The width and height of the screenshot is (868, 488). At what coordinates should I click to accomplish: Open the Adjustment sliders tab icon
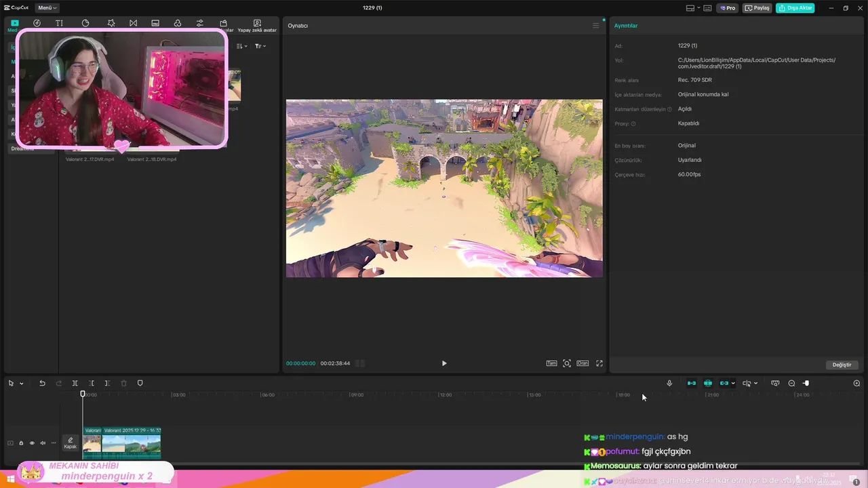click(x=199, y=23)
